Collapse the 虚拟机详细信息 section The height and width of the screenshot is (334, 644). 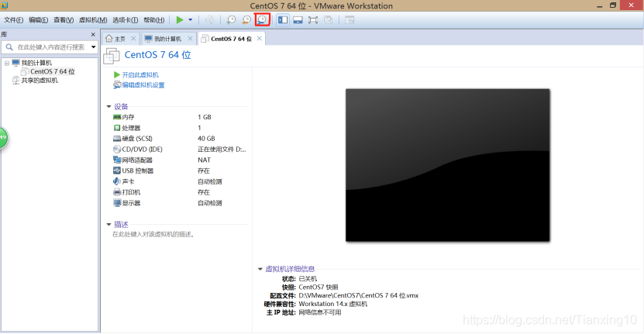tap(260, 269)
